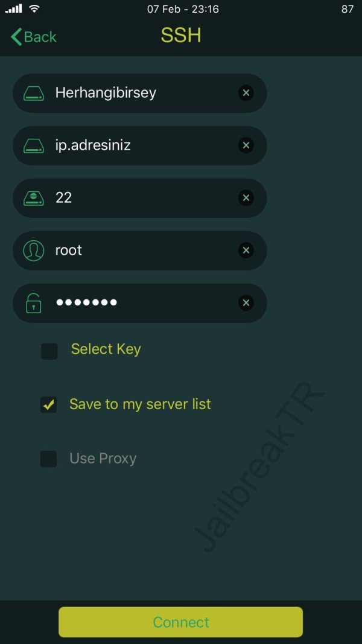Clear the ip.adresiniz host field
This screenshot has height=644, width=362.
246,145
